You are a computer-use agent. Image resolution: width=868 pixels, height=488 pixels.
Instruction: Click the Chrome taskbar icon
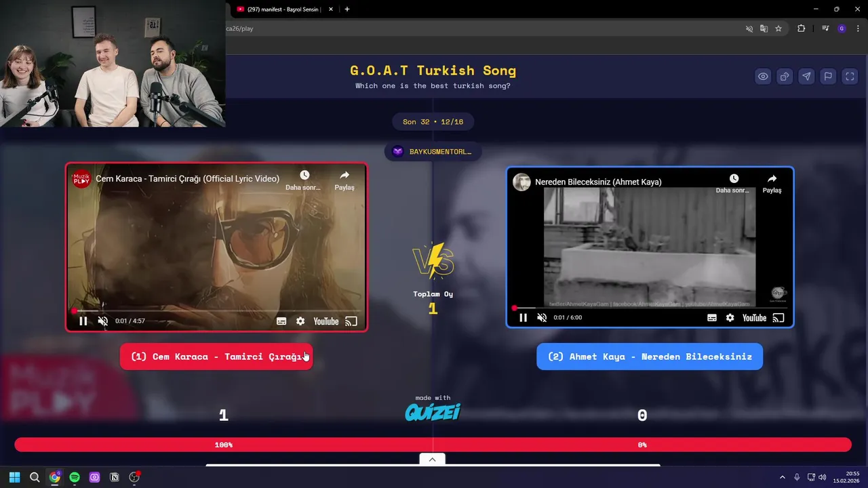coord(54,477)
